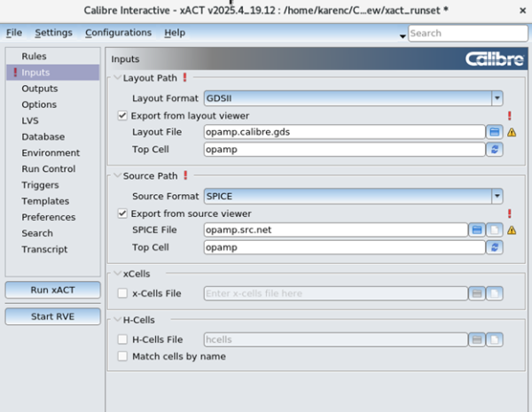Image resolution: width=532 pixels, height=412 pixels.
Task: Go to the Preferences page
Action: (x=53, y=217)
